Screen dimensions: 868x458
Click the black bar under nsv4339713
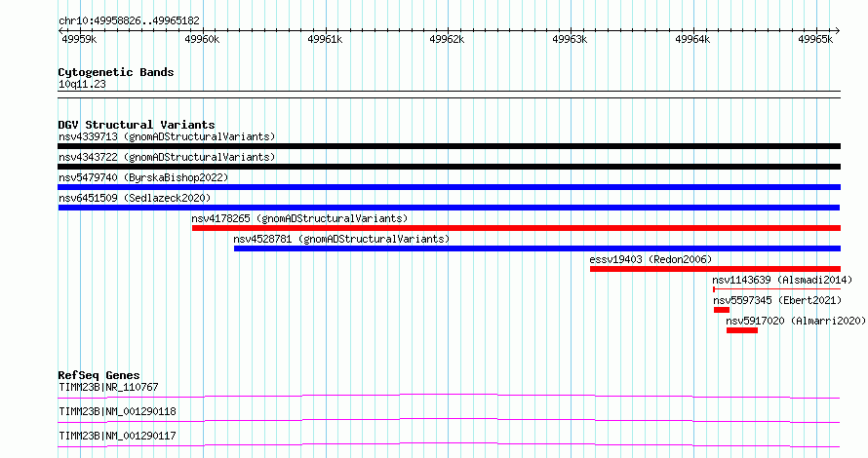coord(449,146)
